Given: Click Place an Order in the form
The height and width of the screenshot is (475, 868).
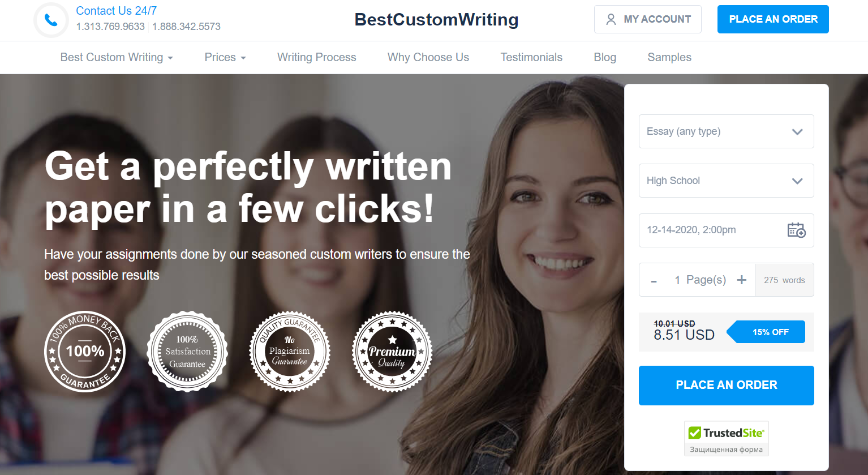Looking at the screenshot, I should click(x=727, y=386).
